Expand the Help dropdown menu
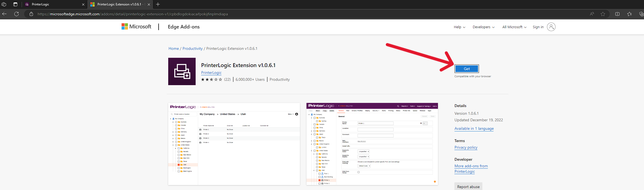This screenshot has height=190, width=644. click(x=459, y=27)
